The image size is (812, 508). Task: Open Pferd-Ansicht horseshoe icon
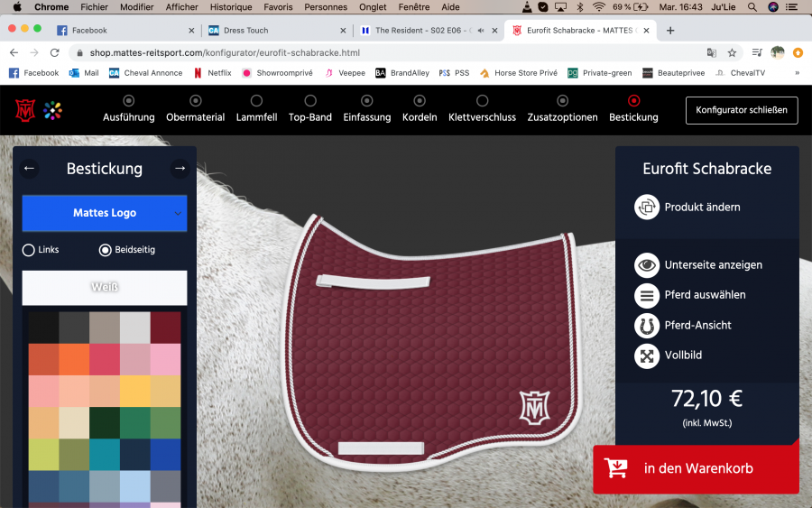[x=647, y=325]
